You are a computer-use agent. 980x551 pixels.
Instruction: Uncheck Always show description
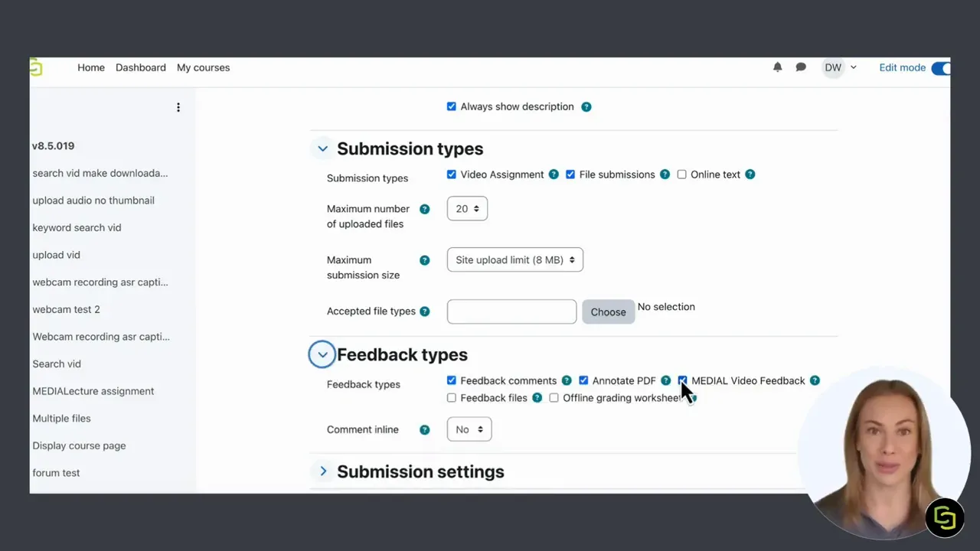coord(452,106)
